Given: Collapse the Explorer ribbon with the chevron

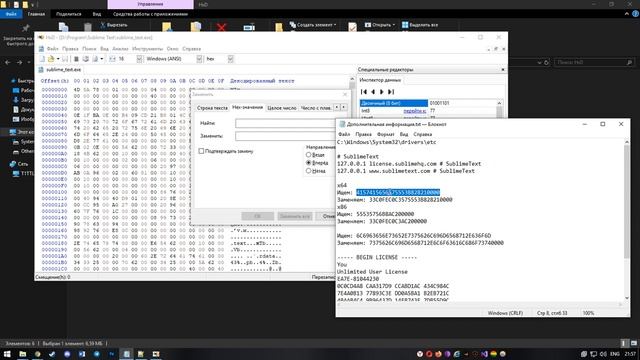Looking at the screenshot, I should [627, 14].
